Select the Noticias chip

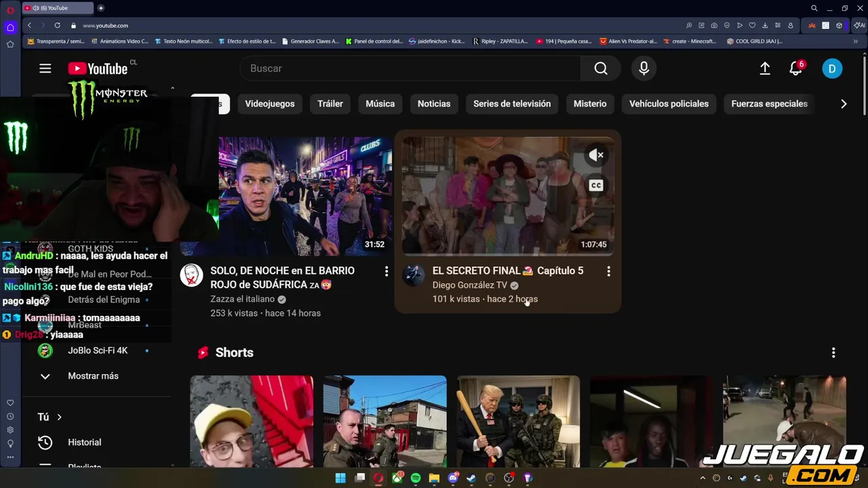pyautogui.click(x=434, y=104)
